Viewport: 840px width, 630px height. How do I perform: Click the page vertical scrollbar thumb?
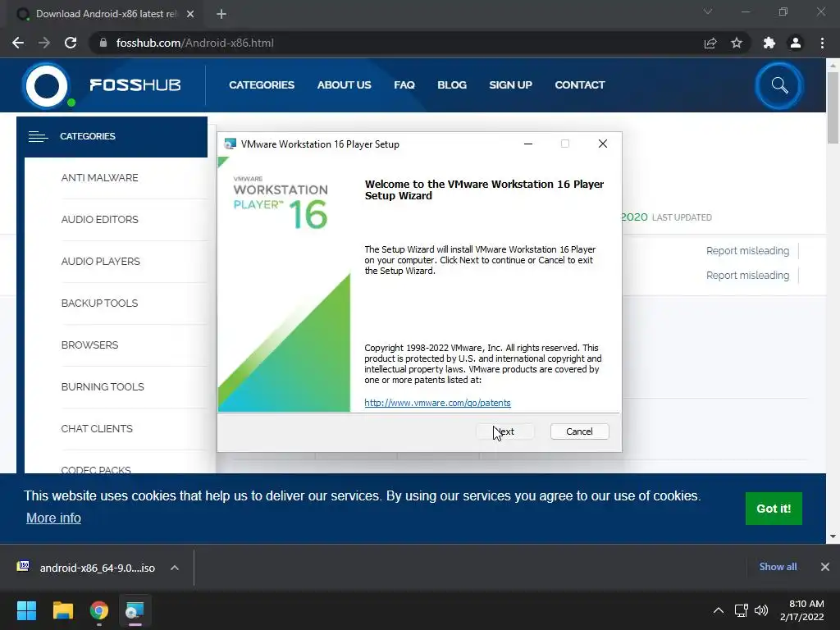click(833, 107)
